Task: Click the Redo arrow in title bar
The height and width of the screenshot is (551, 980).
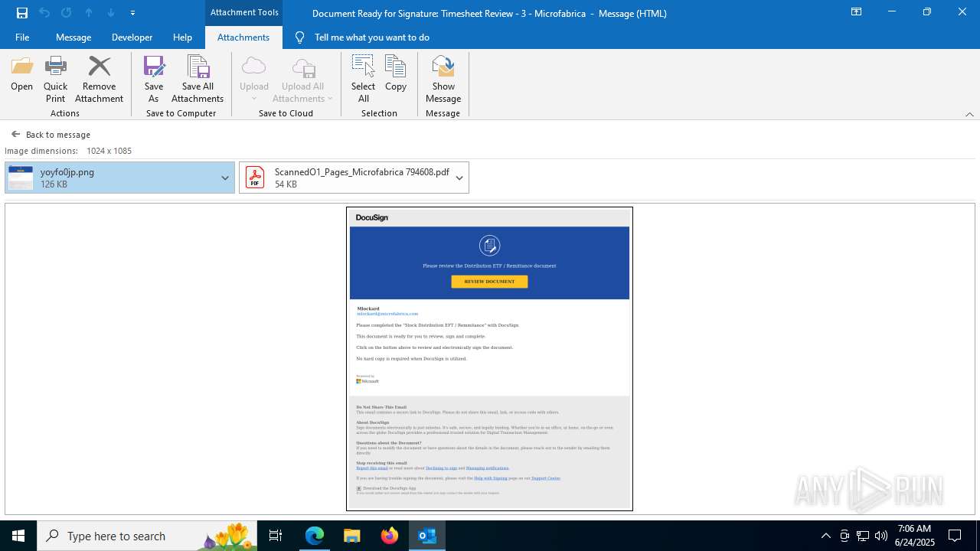Action: tap(67, 13)
